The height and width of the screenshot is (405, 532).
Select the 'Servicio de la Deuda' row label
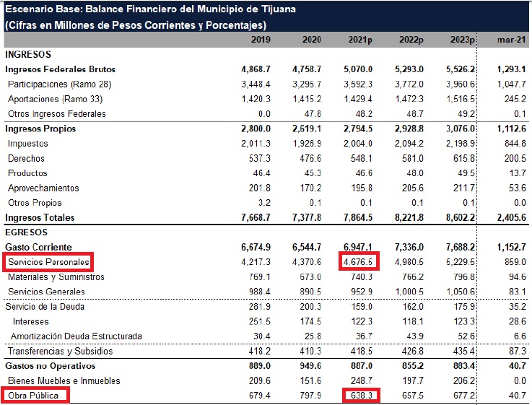click(x=47, y=307)
